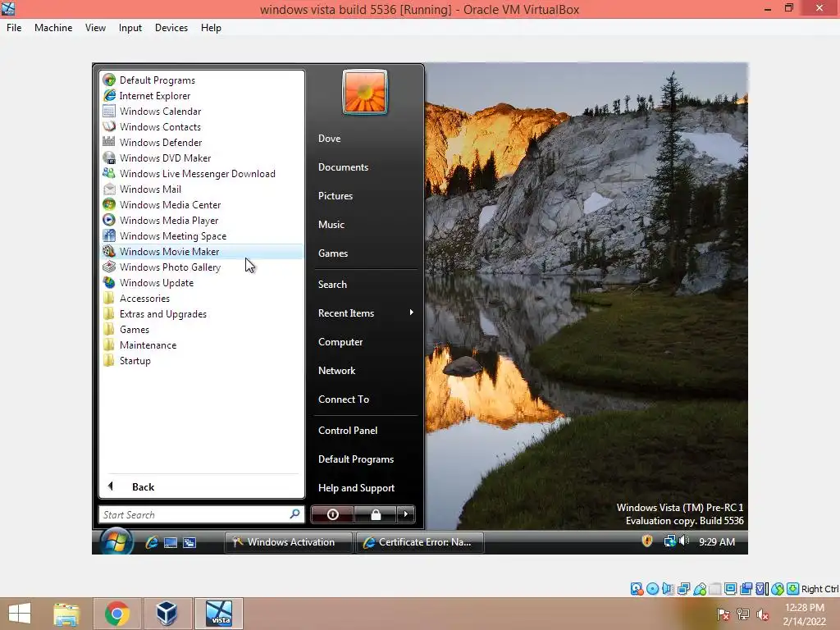Launch Internet Explorer from Start menu list
The height and width of the screenshot is (630, 840).
click(x=202, y=95)
